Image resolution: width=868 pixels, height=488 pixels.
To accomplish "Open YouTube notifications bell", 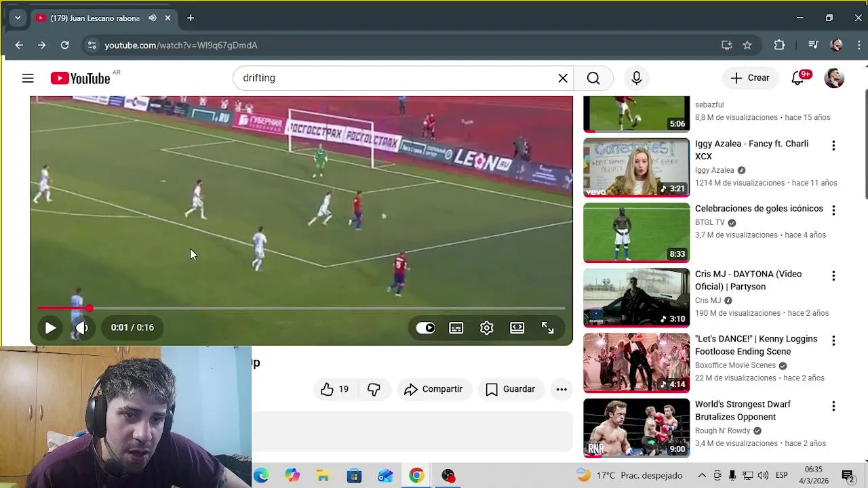I will tap(798, 78).
